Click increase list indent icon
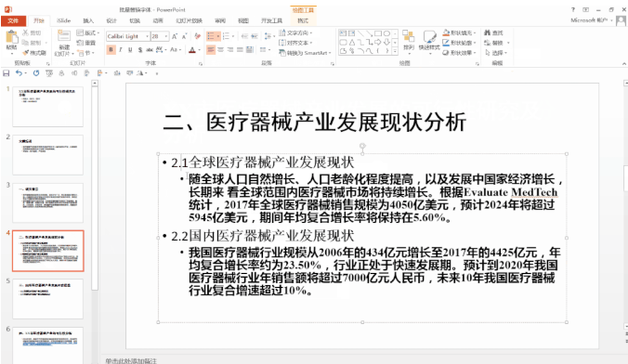Viewport: 628px width, 364px height. (x=255, y=36)
